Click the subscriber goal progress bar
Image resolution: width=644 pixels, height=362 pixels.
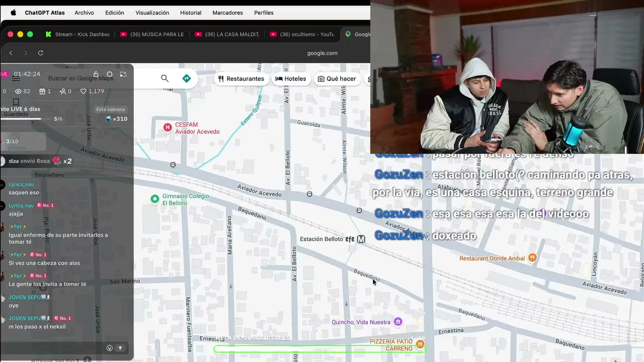[319, 348]
